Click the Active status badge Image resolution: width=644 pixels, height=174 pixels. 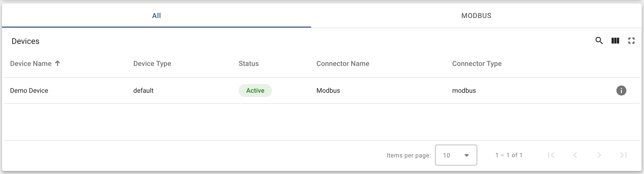coord(255,91)
